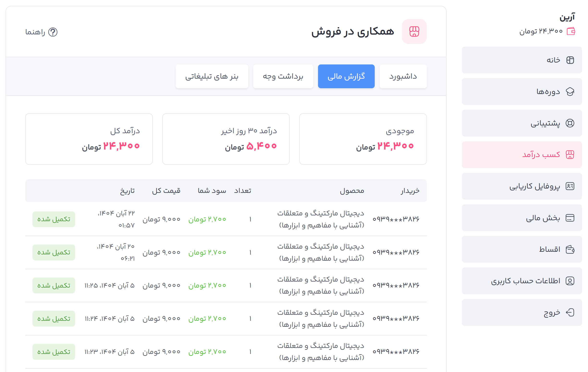This screenshot has height=372, width=588.
Task: Click the courses graduation cap icon
Action: click(570, 92)
